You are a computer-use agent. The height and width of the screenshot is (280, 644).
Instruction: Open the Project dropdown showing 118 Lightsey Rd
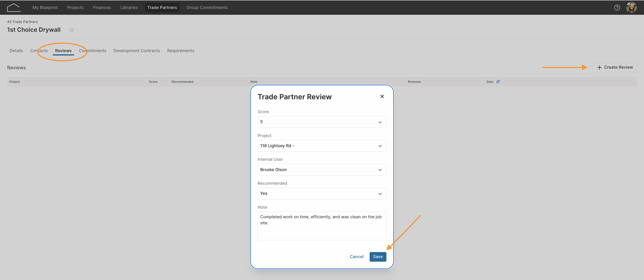click(x=322, y=146)
